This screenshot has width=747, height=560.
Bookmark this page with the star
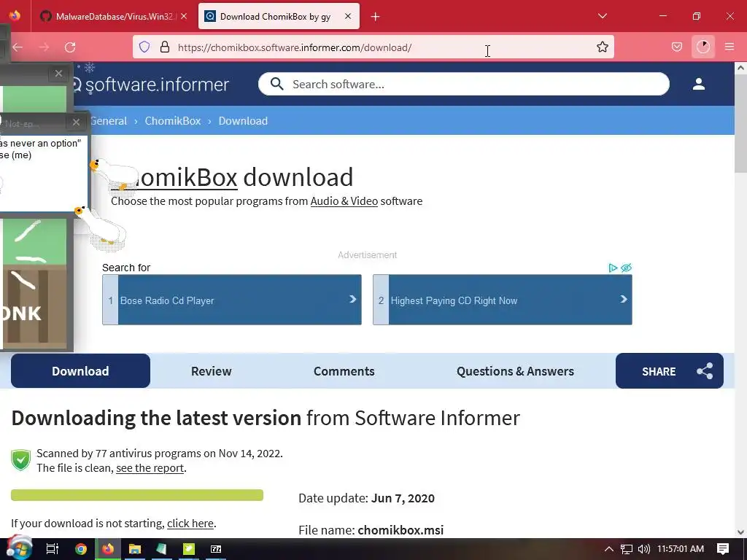pyautogui.click(x=602, y=47)
